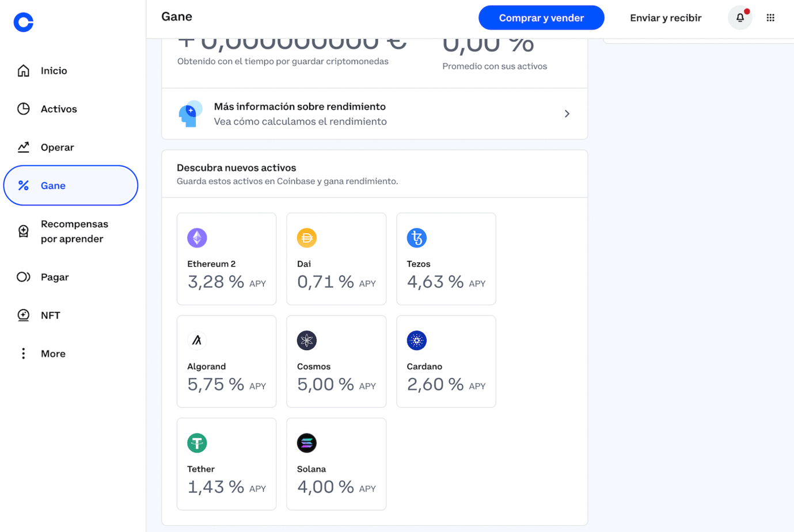Viewport: 794px width, 532px height.
Task: Click Tezos 4,63 % APY value
Action: click(446, 282)
